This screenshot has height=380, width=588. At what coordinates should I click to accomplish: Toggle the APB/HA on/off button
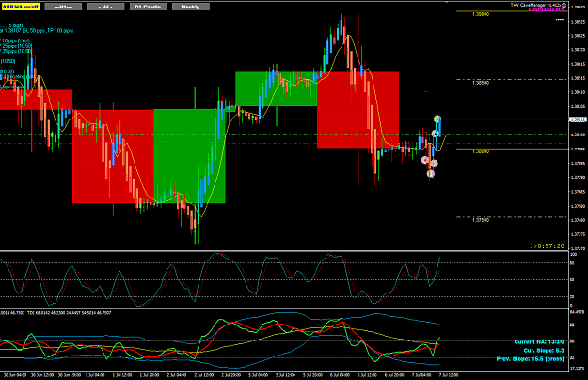tap(21, 7)
